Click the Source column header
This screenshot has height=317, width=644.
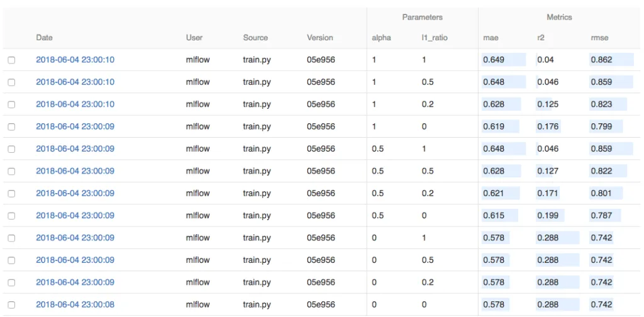pyautogui.click(x=255, y=38)
